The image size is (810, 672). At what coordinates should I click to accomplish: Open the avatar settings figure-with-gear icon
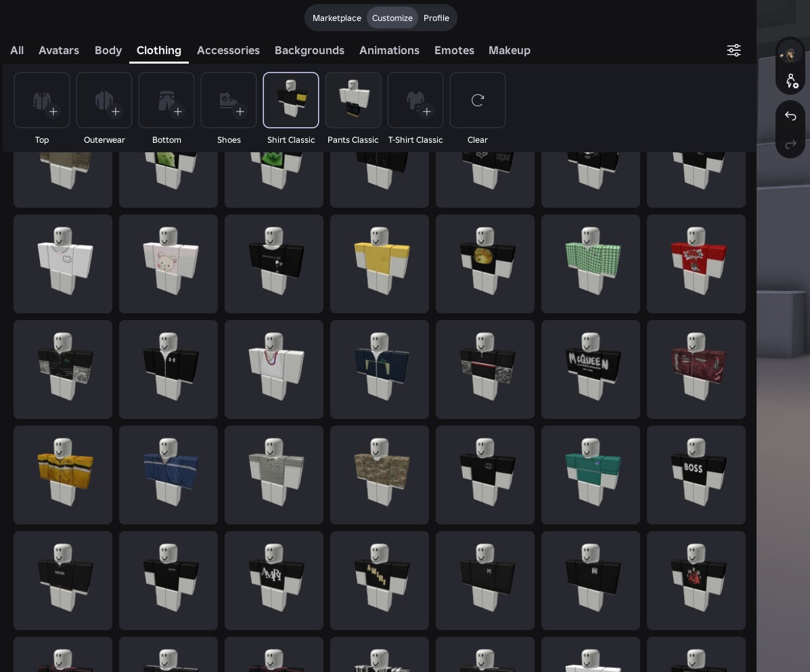[x=791, y=81]
